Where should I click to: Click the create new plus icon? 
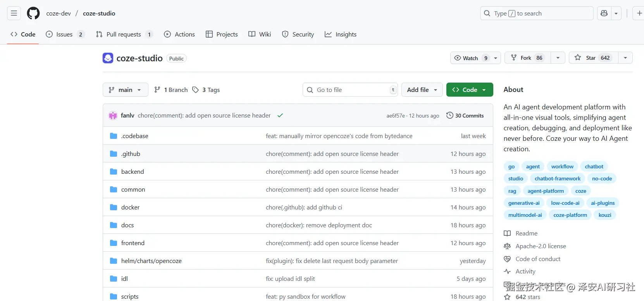tap(639, 13)
